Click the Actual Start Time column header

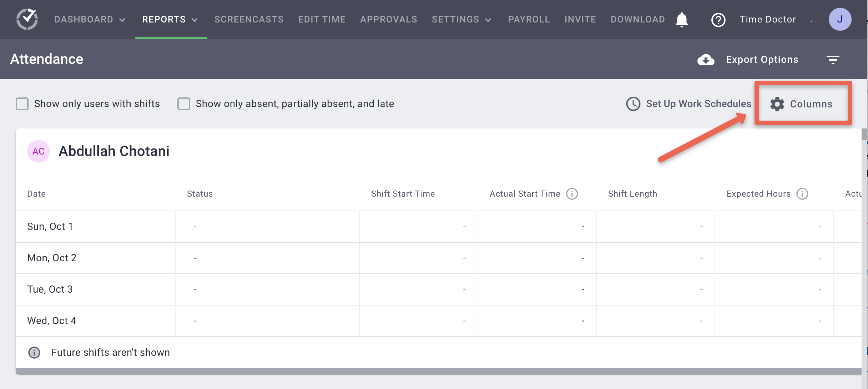click(525, 194)
